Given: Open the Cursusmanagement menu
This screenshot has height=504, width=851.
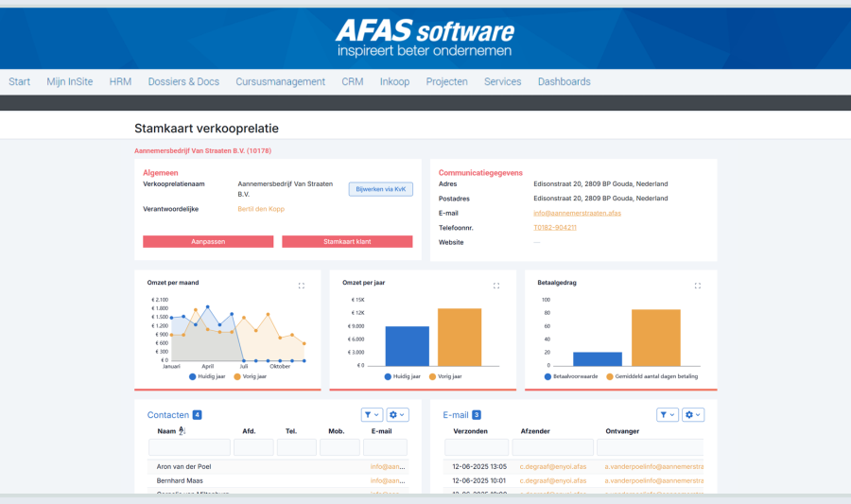Looking at the screenshot, I should (x=280, y=81).
